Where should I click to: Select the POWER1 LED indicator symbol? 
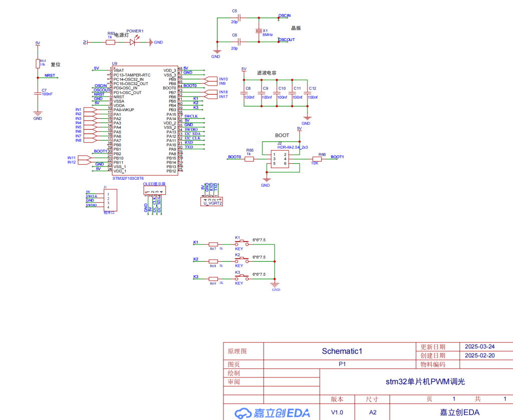(133, 42)
